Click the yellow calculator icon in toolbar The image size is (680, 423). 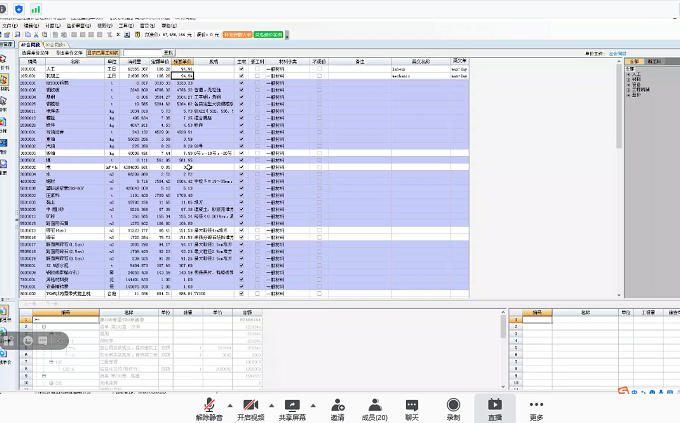click(137, 34)
